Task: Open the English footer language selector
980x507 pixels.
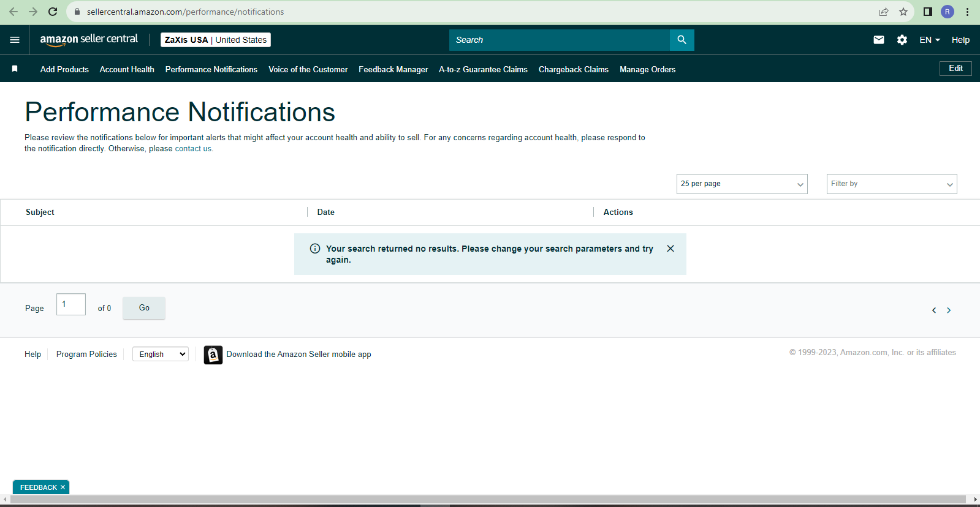Action: click(161, 354)
